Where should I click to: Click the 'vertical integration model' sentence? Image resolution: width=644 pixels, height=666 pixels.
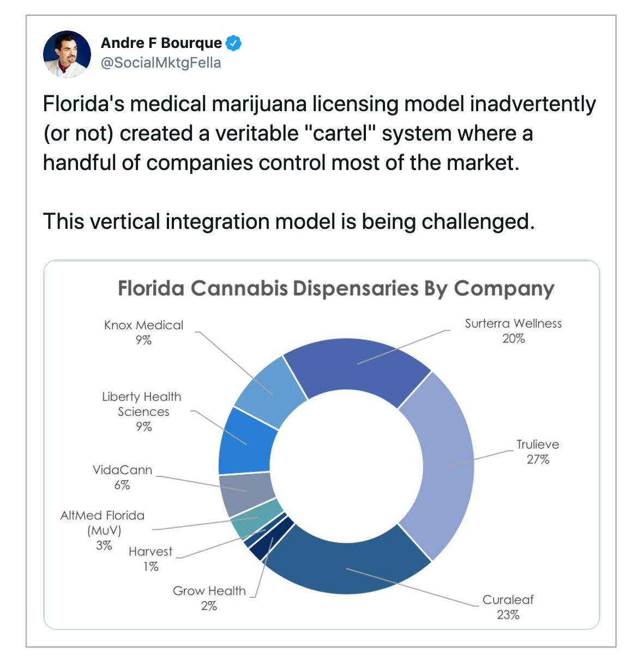click(288, 222)
